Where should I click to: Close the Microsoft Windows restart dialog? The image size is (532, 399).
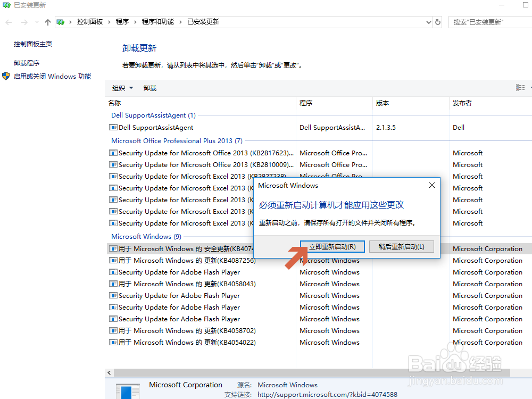(x=431, y=185)
